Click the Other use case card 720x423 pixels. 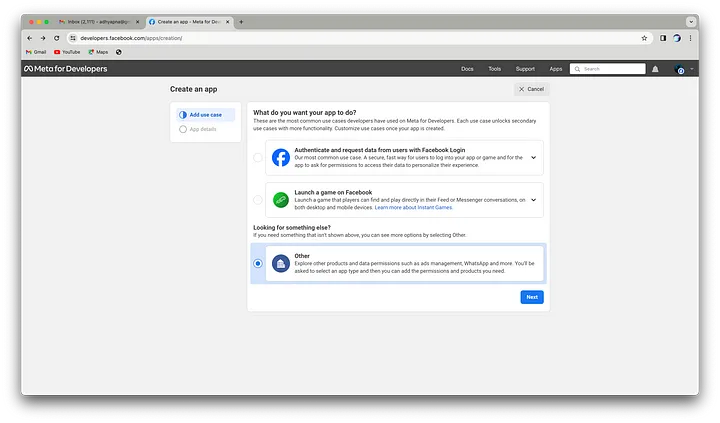(x=404, y=263)
